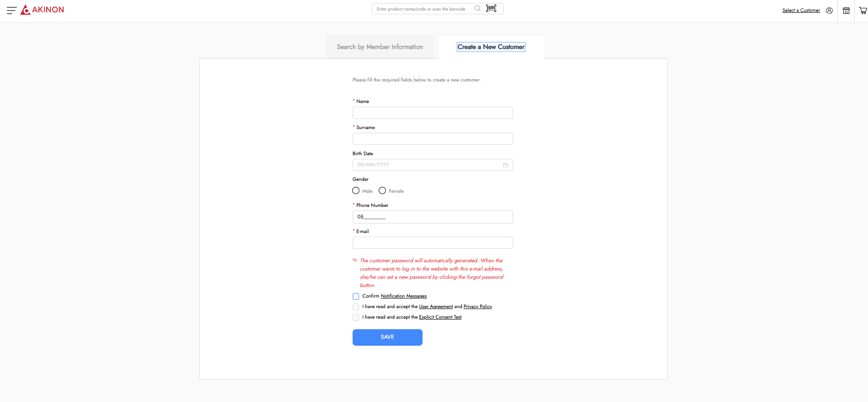Focus the Name input field
Viewport: 868px width, 402px height.
(x=432, y=113)
